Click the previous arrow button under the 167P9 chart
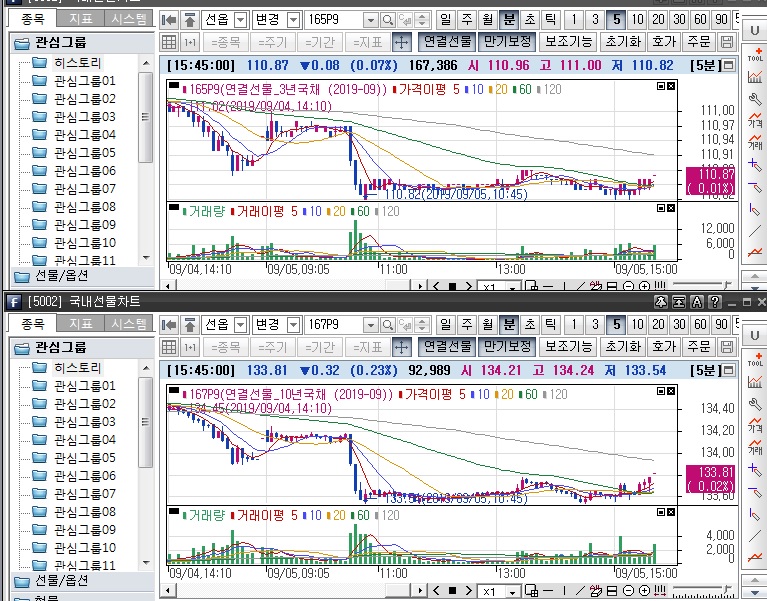Viewport: 767px width, 601px height. click(x=436, y=591)
